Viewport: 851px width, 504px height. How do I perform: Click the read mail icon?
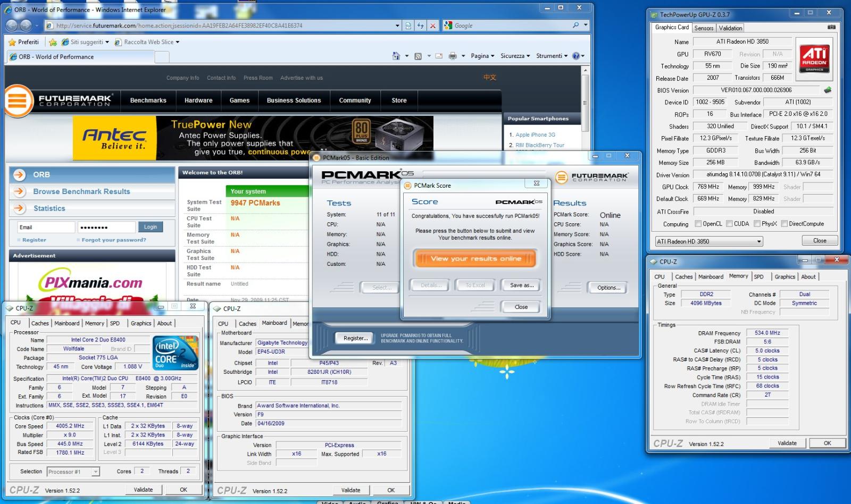(439, 56)
